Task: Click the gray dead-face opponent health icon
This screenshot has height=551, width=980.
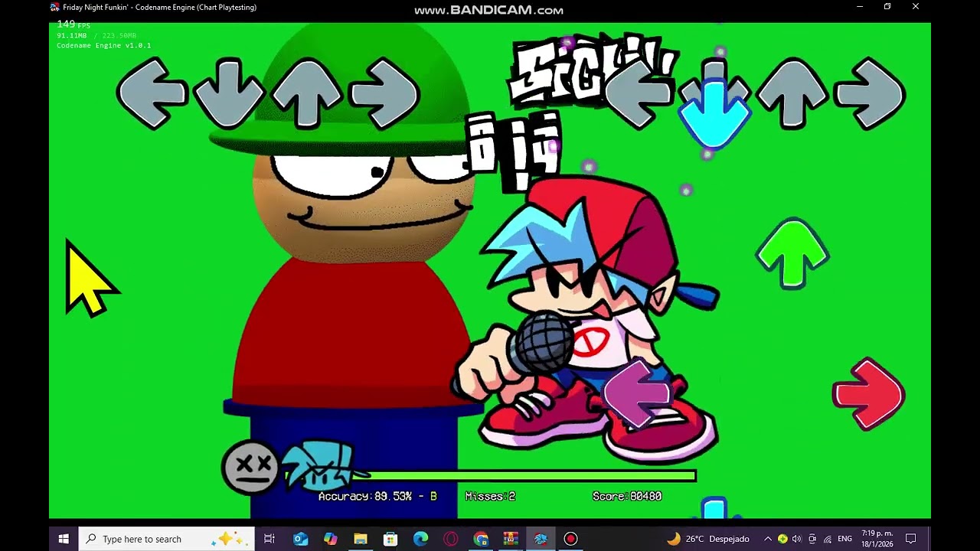Action: (x=250, y=466)
